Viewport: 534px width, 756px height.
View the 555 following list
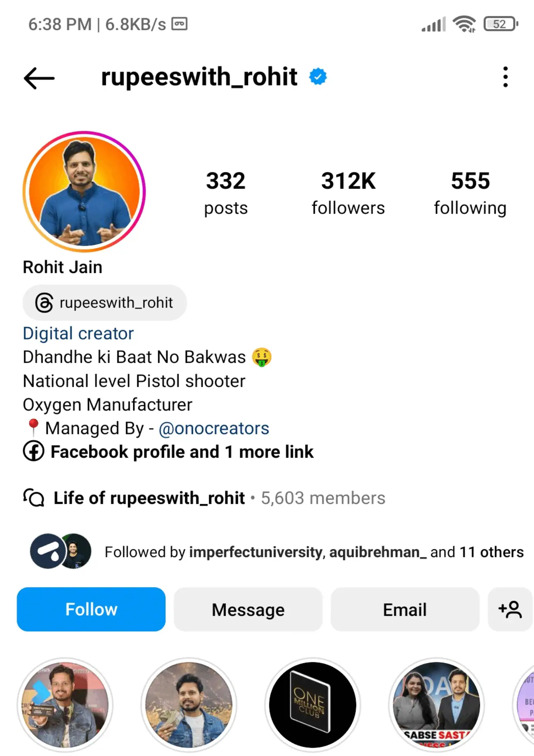pyautogui.click(x=470, y=193)
